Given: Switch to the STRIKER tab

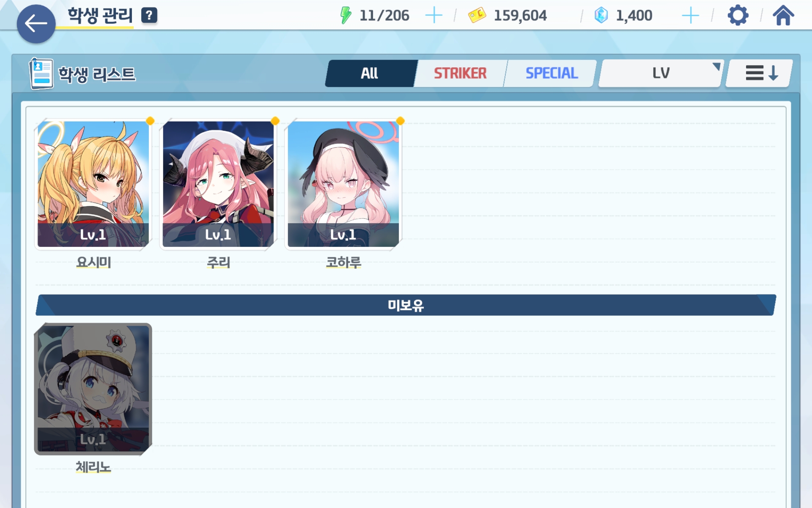Looking at the screenshot, I should (460, 73).
